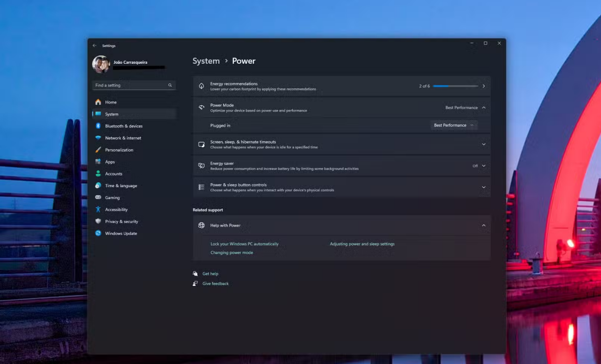601x364 pixels.
Task: Click the Power & sleep button controls icon
Action: [201, 187]
